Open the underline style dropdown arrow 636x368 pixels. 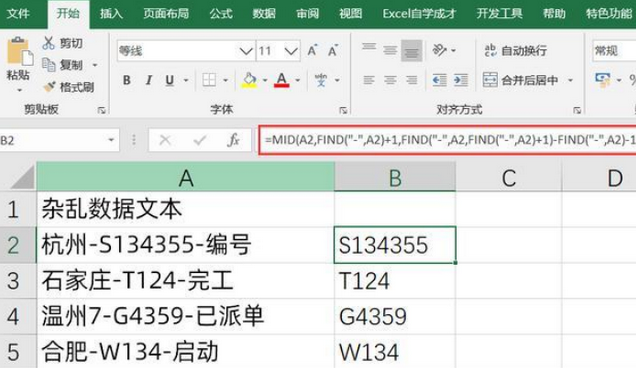(186, 80)
